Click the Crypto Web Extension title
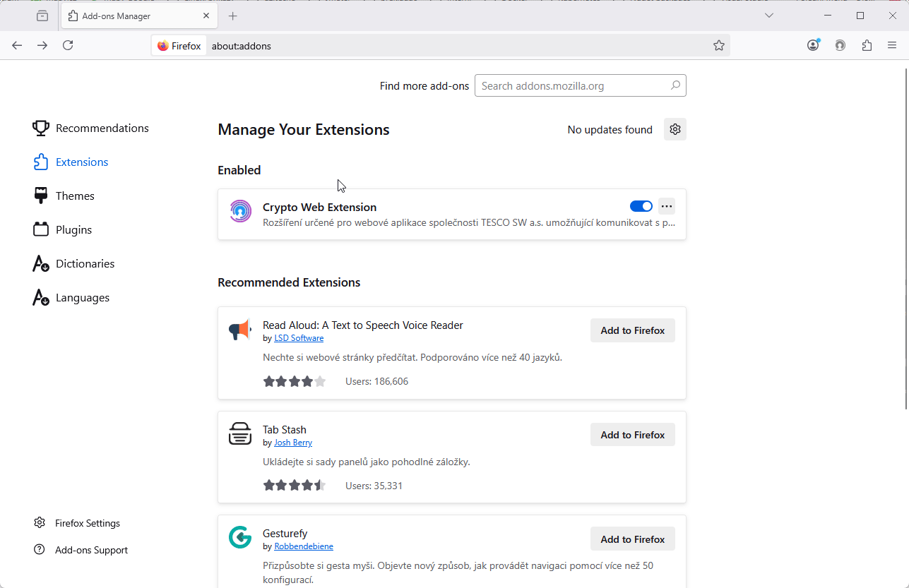 point(319,207)
